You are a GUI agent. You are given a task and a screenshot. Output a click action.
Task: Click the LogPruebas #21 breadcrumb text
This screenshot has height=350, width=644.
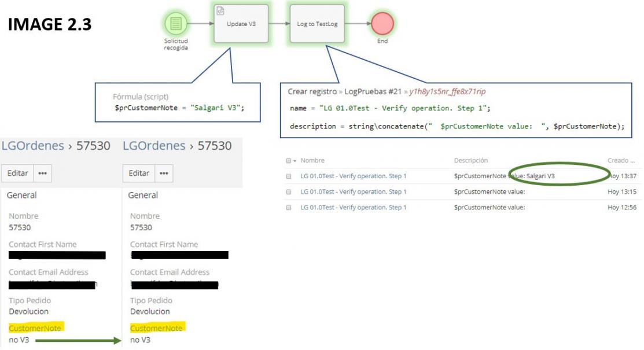tap(373, 91)
